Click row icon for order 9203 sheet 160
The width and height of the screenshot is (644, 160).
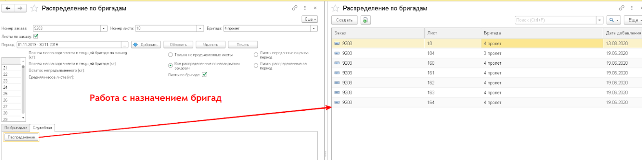[x=337, y=63]
